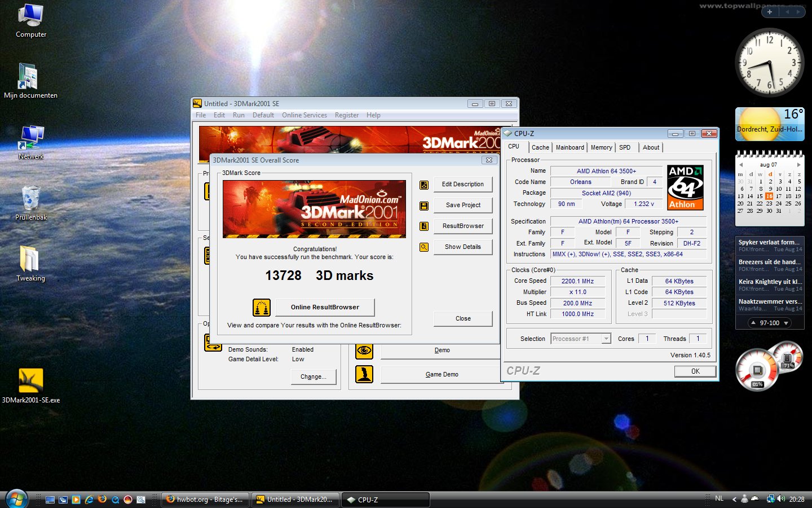Screen dimensions: 812x508
Task: Open the Windows Start orb
Action: pos(16,499)
